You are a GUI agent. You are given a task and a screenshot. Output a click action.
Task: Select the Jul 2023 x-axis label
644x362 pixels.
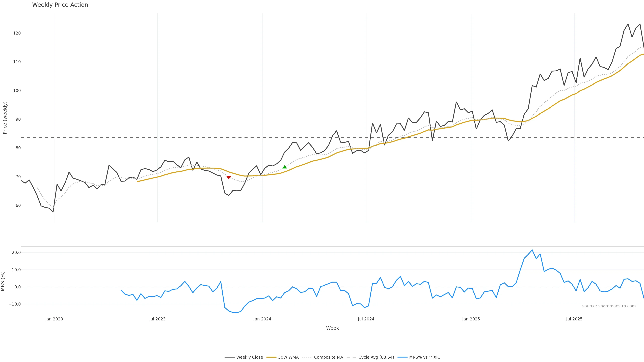tap(157, 319)
